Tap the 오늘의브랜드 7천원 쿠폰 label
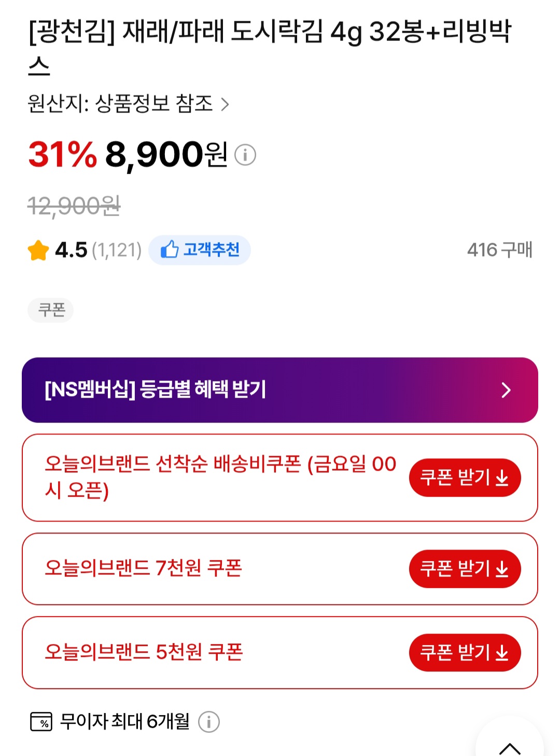Image resolution: width=560 pixels, height=756 pixels. [x=144, y=568]
